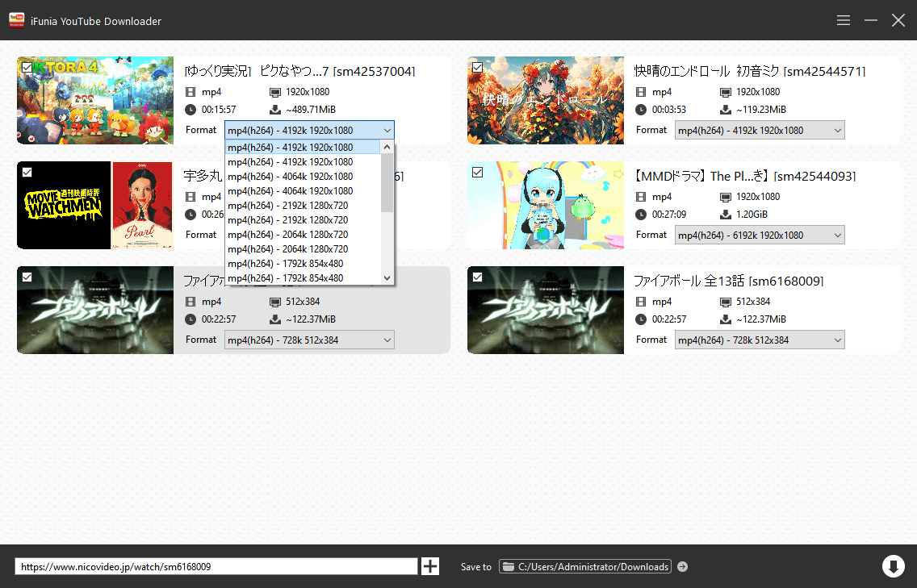Uncheck the KTORA 4 video checkbox
917x588 pixels.
pyautogui.click(x=27, y=68)
